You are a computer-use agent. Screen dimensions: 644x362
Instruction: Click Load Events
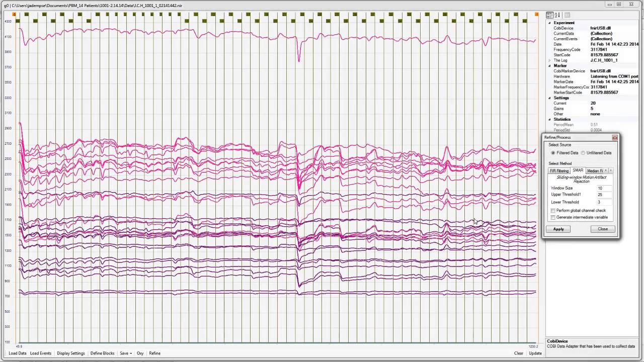point(41,353)
